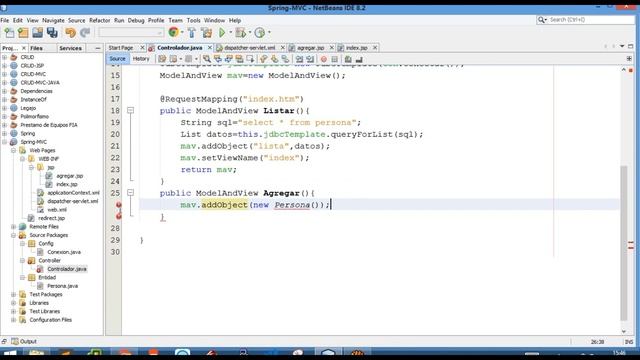Screen dimensions: 640x360
Task: Open the Debug menu
Action: pyautogui.click(x=136, y=20)
